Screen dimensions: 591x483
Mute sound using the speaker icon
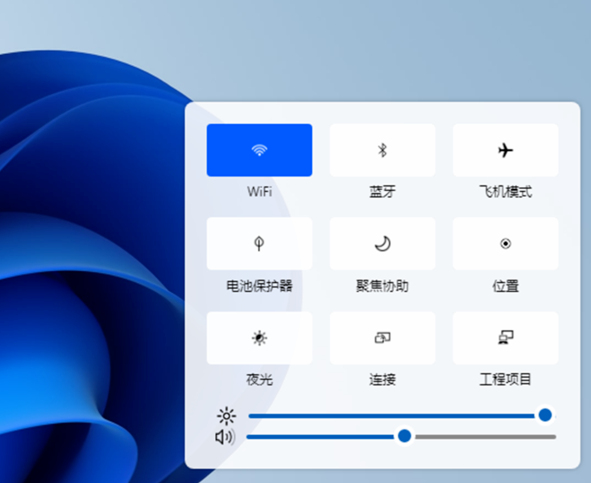point(225,437)
